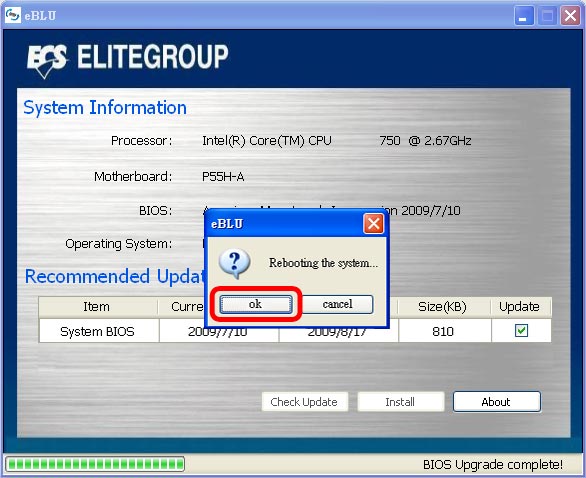Uncheck the System BIOS update checkbox
586x478 pixels.
point(521,330)
